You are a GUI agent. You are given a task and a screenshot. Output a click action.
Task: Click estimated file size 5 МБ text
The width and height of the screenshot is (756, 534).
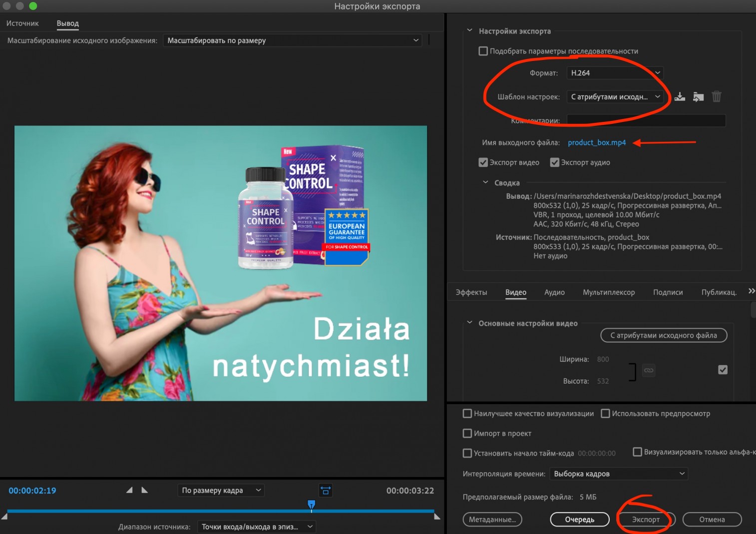(588, 497)
